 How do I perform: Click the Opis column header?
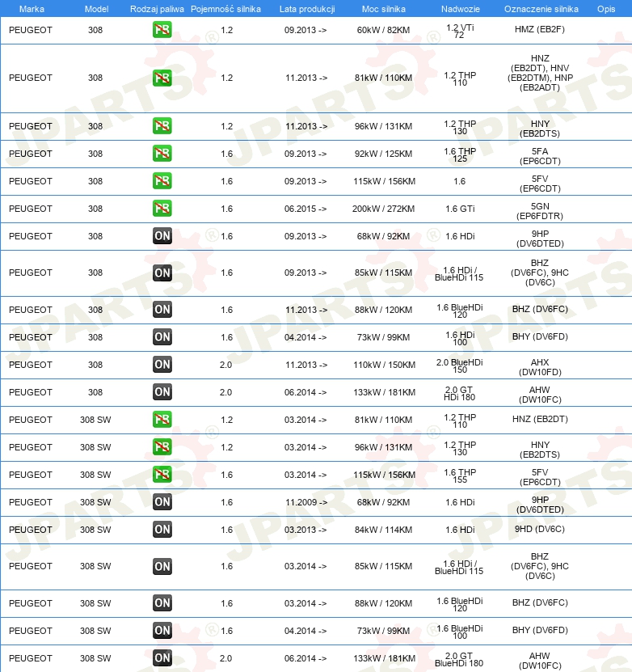point(606,9)
